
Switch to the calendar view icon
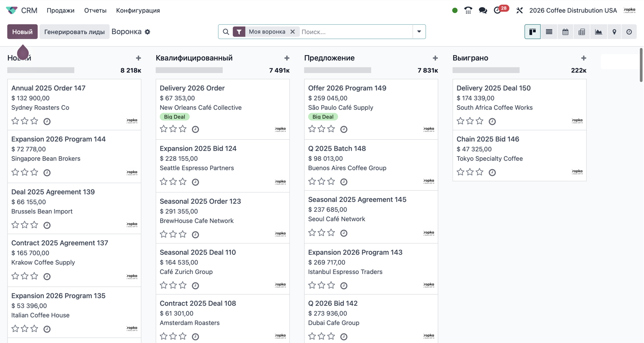pyautogui.click(x=566, y=32)
